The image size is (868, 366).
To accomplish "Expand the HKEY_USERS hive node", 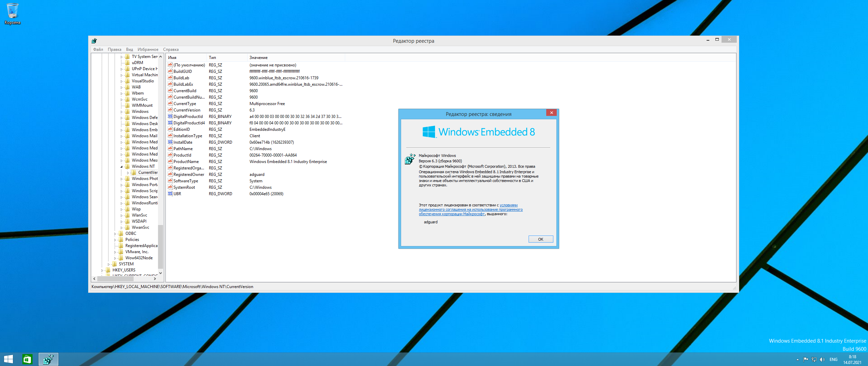I will [x=102, y=270].
